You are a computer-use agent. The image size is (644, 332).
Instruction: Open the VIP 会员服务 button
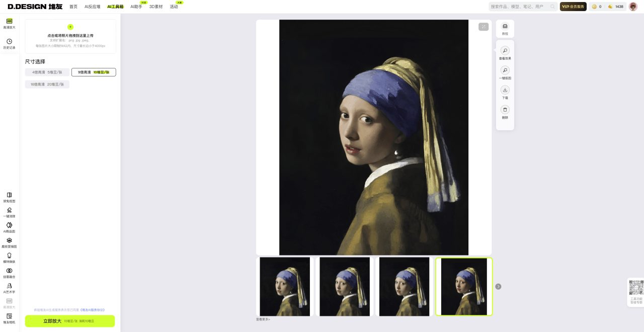click(573, 7)
